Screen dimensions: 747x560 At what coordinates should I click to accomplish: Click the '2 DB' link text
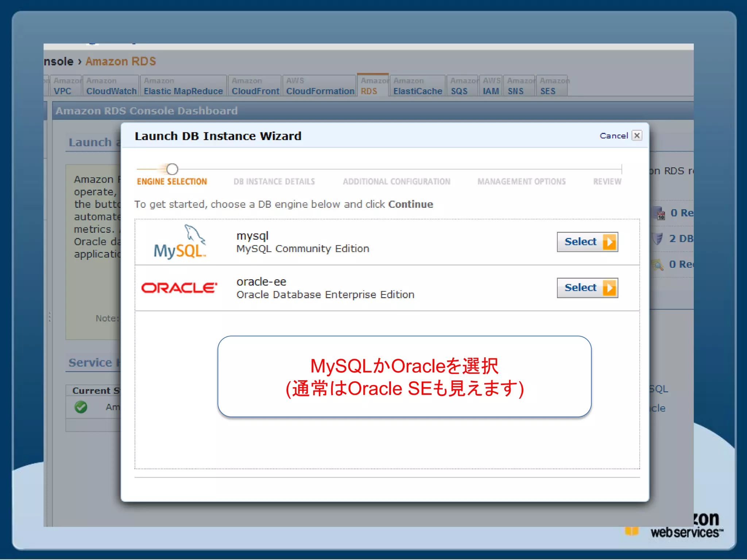pyautogui.click(x=681, y=239)
